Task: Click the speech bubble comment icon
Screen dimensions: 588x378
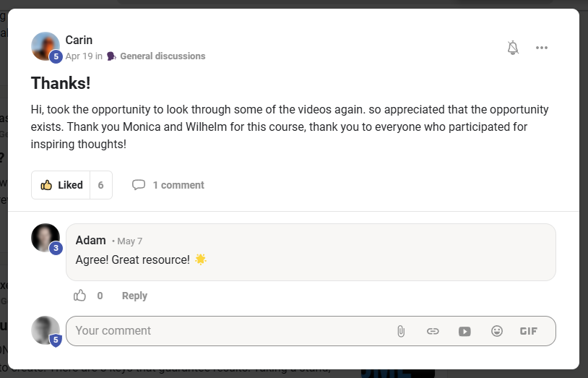Action: click(139, 185)
